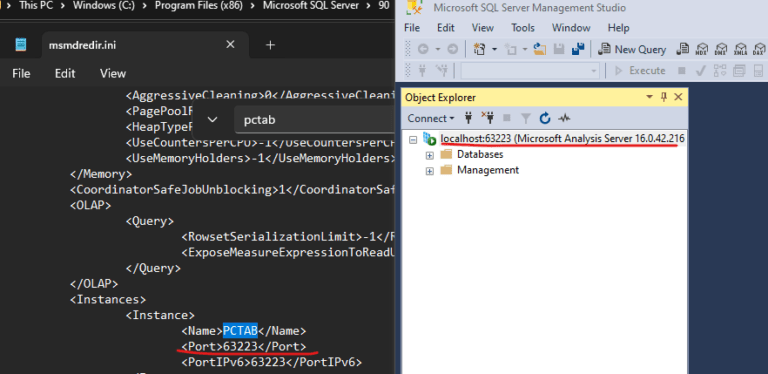The width and height of the screenshot is (768, 374).
Task: Open Notepad's Edit menu
Action: click(65, 73)
